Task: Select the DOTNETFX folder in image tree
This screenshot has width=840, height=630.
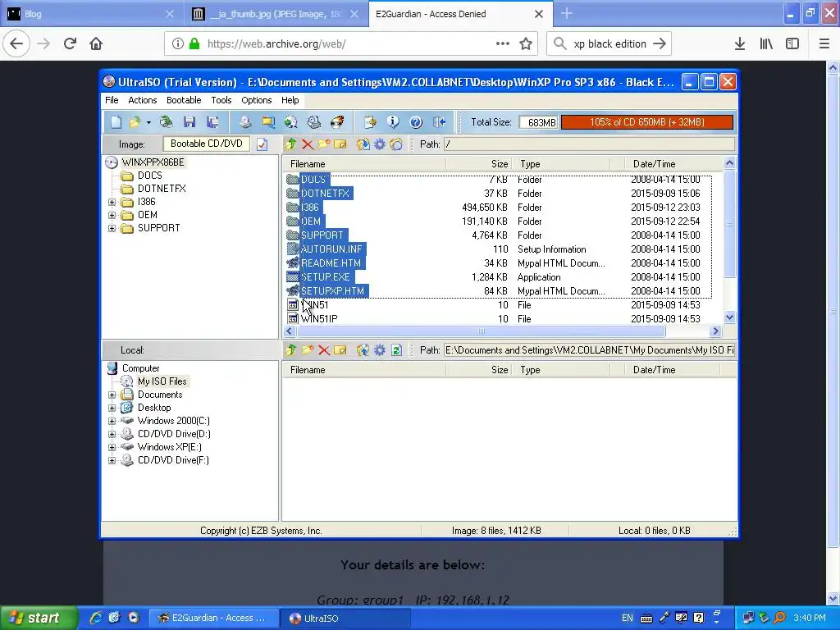Action: [x=162, y=189]
